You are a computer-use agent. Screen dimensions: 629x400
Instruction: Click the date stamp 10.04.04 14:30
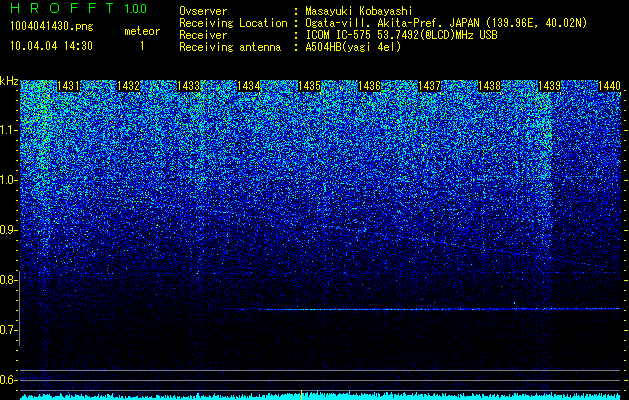pos(51,46)
